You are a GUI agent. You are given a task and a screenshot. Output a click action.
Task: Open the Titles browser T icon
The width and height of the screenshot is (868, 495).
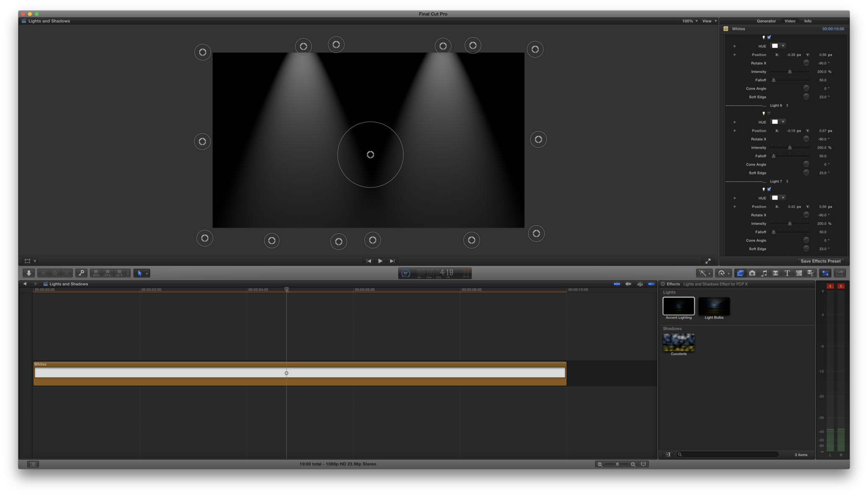787,273
